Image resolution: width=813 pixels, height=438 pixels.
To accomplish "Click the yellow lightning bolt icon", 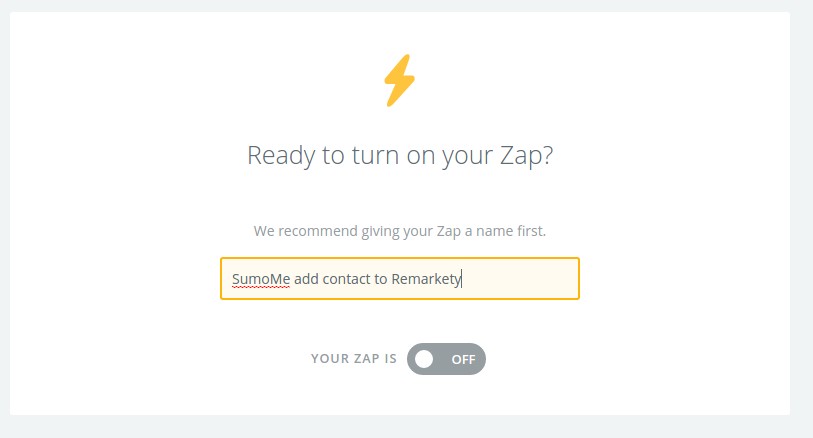I will coord(399,80).
